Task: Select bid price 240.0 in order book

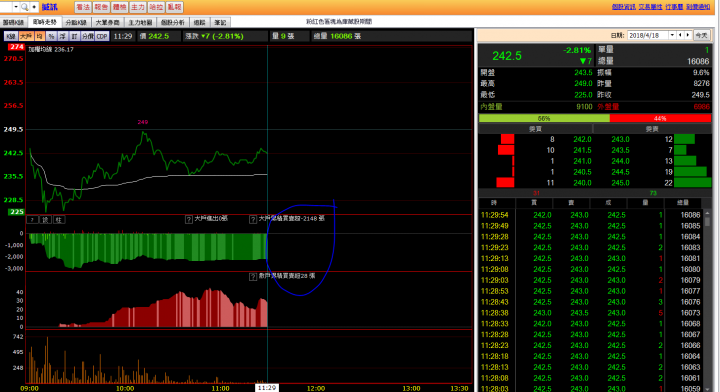Action: pos(582,183)
